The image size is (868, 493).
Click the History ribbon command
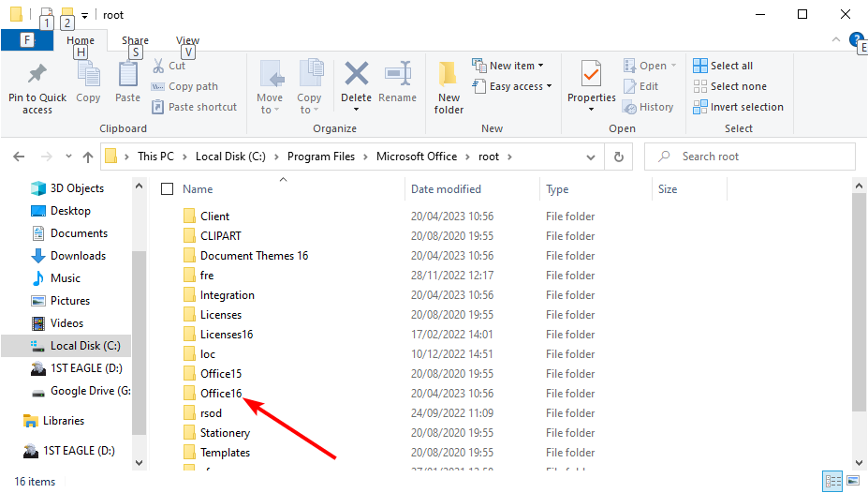(648, 107)
